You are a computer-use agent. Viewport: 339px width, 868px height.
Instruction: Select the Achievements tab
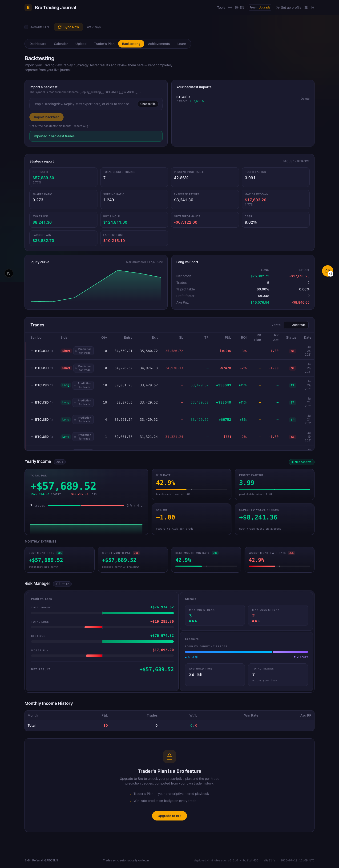[159, 44]
